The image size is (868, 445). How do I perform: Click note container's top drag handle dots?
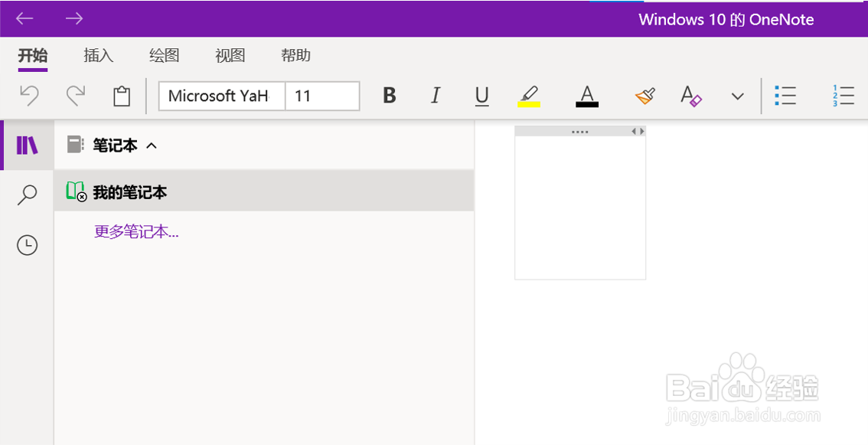579,132
